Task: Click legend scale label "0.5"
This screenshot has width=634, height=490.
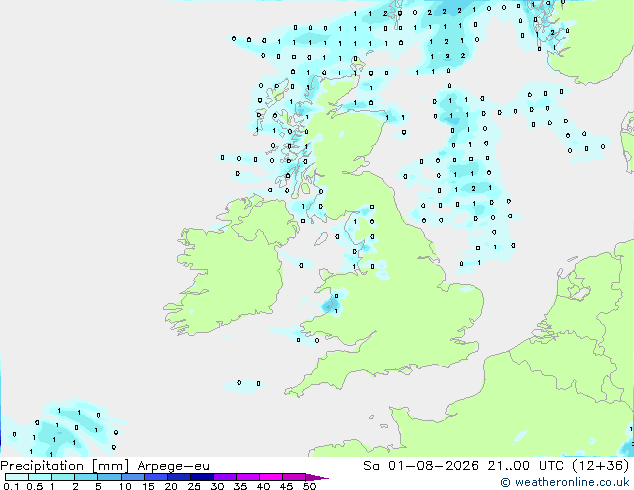Action: pos(34,486)
